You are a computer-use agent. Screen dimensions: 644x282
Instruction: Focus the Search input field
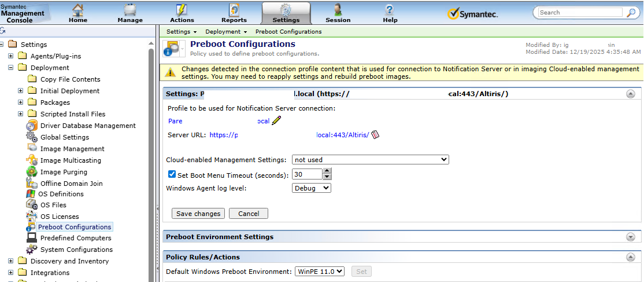tap(580, 13)
